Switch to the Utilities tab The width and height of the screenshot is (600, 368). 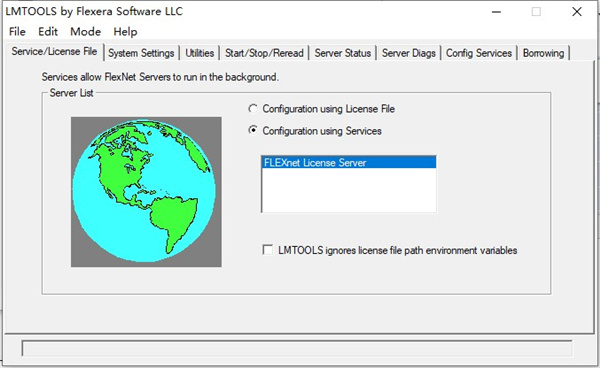coord(199,53)
